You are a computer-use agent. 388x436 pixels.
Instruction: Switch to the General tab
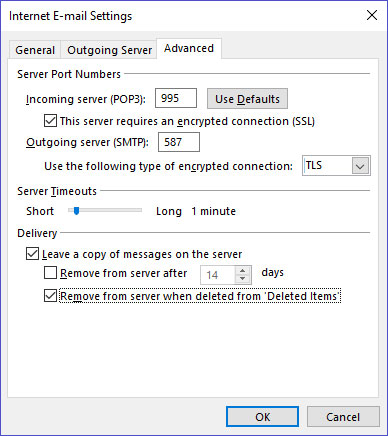point(35,50)
